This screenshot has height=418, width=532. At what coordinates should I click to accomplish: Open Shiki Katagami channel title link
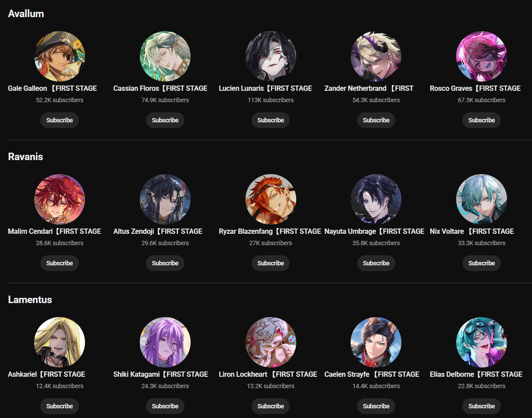tap(161, 374)
